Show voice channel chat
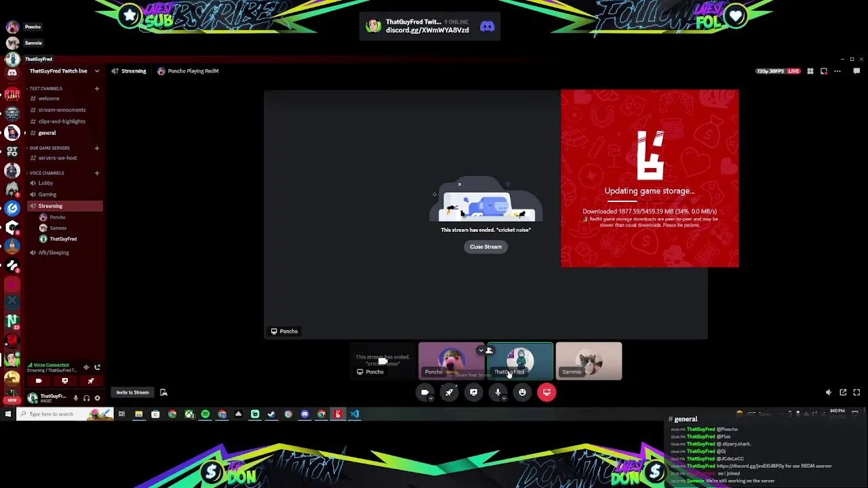This screenshot has width=868, height=488. click(856, 71)
